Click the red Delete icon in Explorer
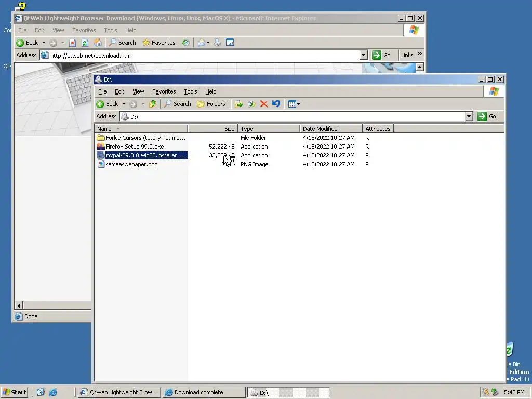 tap(264, 104)
